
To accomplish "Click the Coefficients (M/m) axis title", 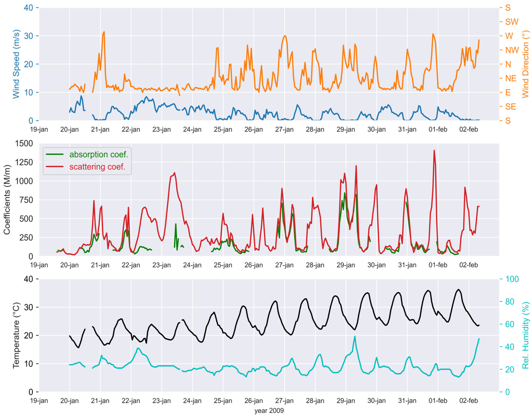I will (7, 200).
